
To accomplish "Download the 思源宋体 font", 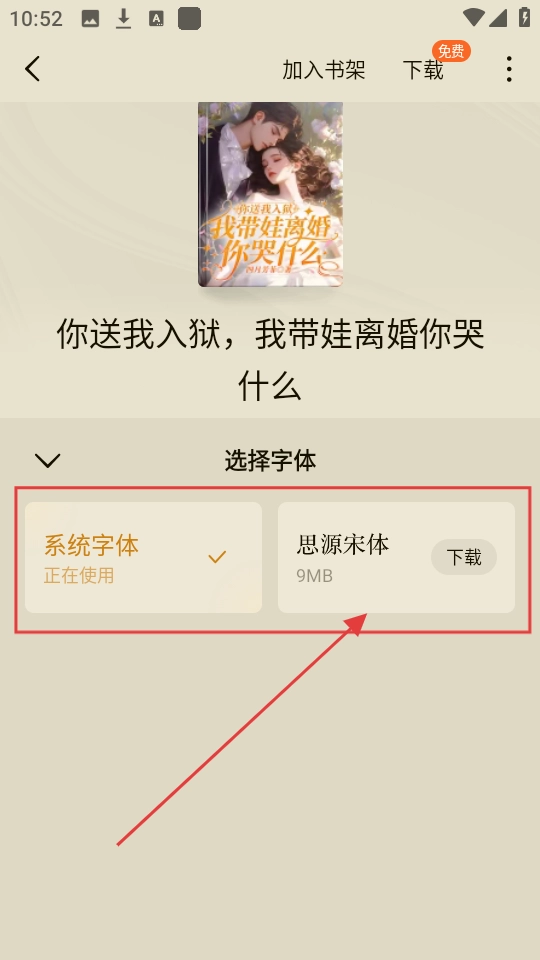I will 463,557.
